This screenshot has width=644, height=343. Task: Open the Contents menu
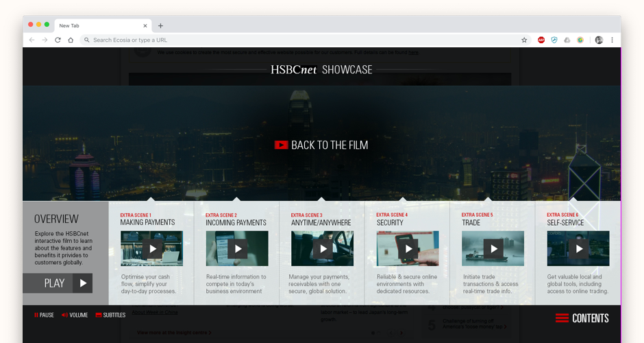582,318
